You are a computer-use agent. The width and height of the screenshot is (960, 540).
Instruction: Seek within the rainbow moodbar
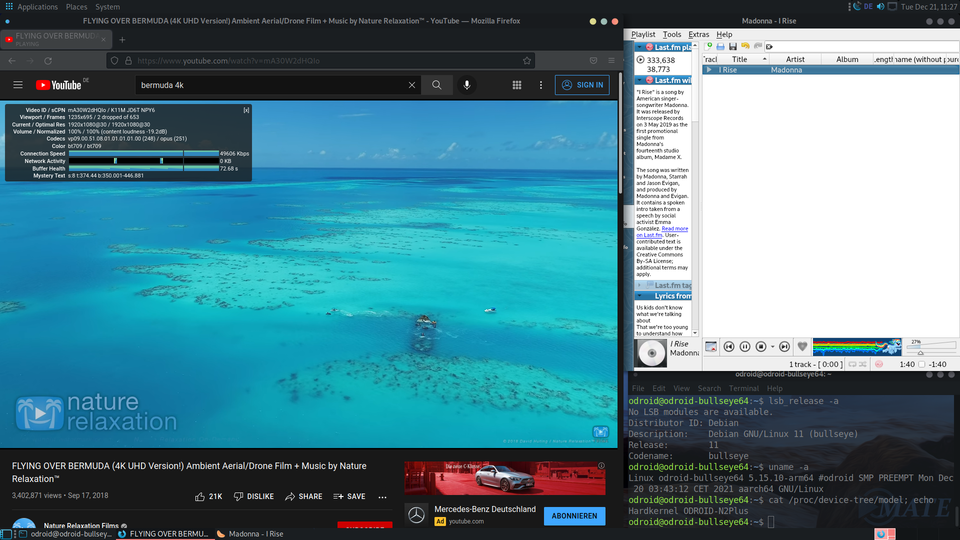(857, 347)
